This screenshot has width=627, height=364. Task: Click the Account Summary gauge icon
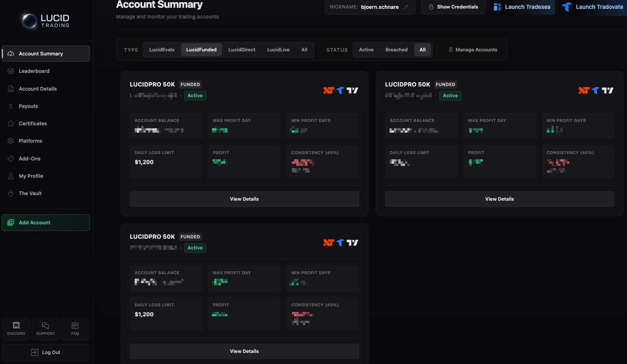click(11, 54)
